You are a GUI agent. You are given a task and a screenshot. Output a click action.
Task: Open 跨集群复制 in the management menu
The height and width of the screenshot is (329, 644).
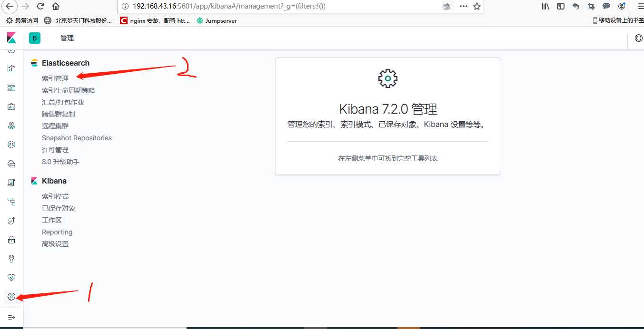[x=59, y=114]
